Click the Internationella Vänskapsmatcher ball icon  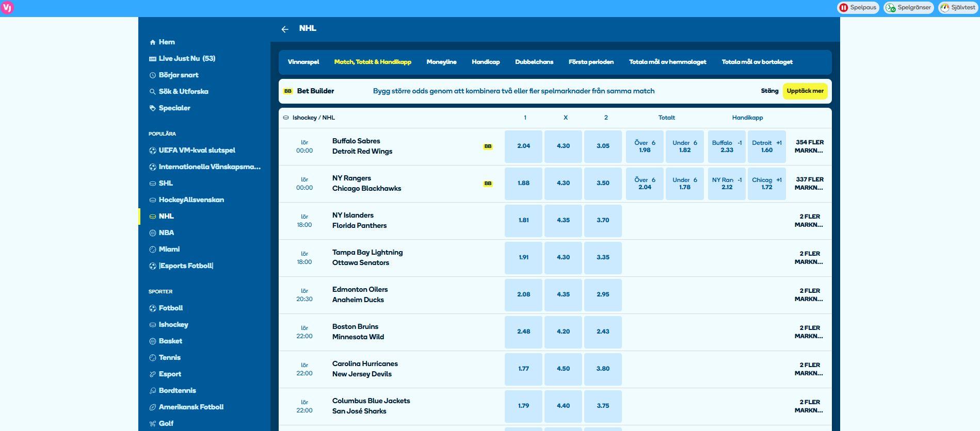click(x=152, y=167)
